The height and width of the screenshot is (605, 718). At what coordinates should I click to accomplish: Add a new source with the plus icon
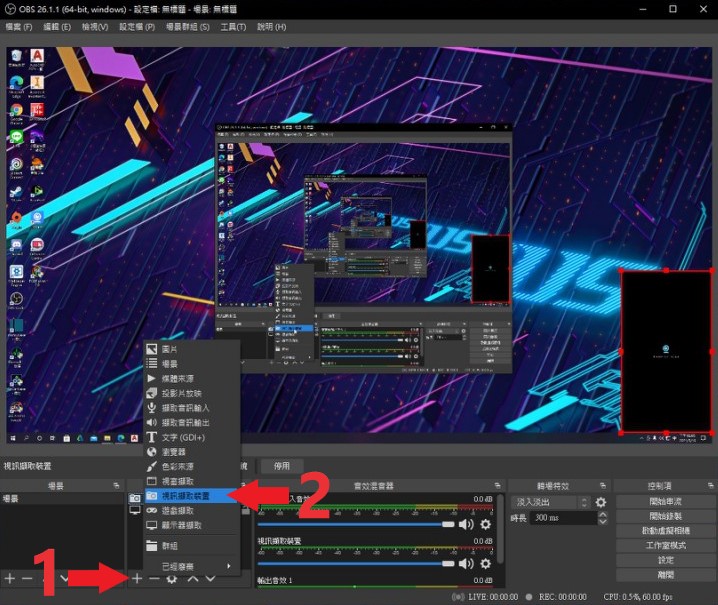[x=136, y=578]
